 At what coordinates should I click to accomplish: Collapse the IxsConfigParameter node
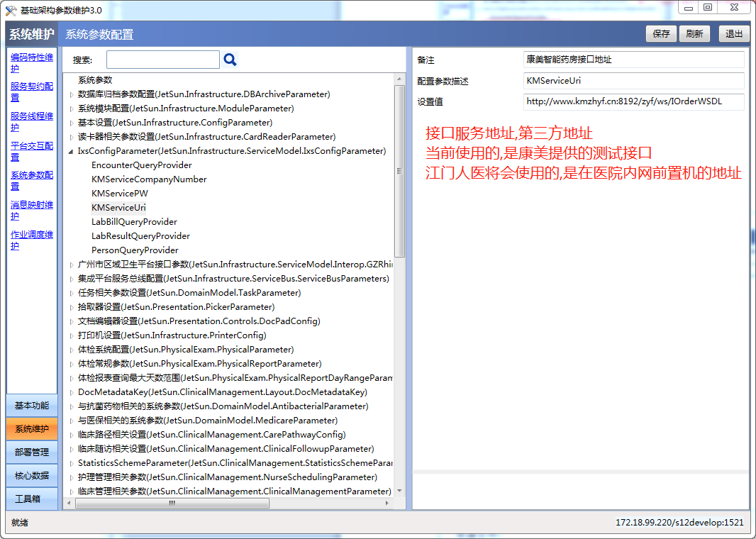(x=71, y=151)
